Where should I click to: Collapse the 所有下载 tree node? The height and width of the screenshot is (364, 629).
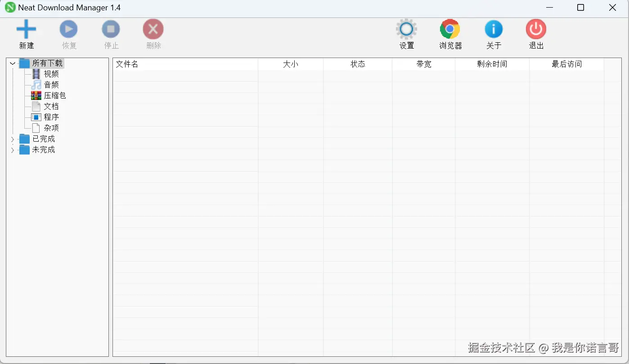pyautogui.click(x=13, y=63)
